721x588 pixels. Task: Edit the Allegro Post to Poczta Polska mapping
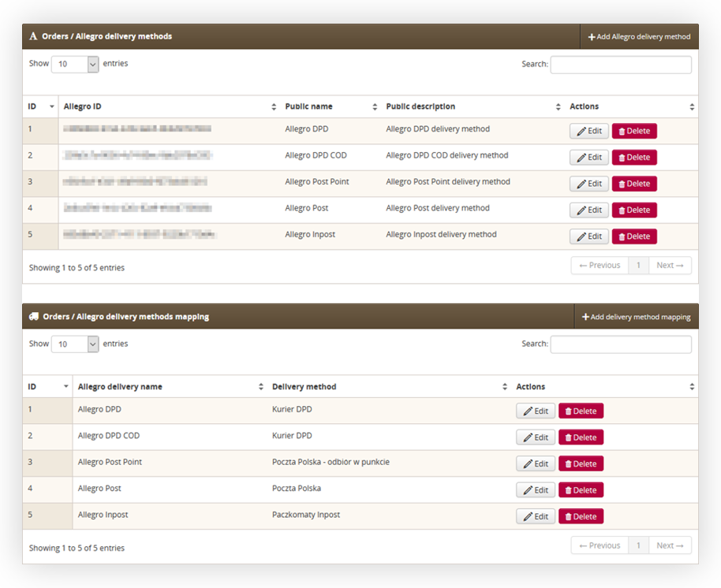point(536,490)
